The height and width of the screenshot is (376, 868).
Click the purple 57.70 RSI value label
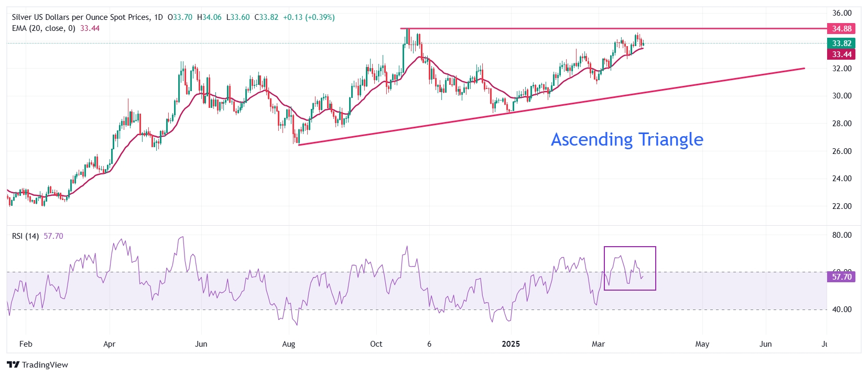coord(841,277)
